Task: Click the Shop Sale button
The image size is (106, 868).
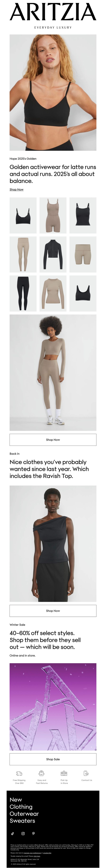Action: pos(53,759)
